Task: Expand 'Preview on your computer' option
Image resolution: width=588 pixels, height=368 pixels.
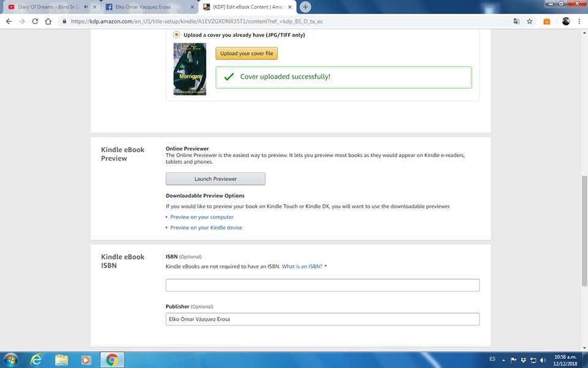Action: pyautogui.click(x=202, y=217)
